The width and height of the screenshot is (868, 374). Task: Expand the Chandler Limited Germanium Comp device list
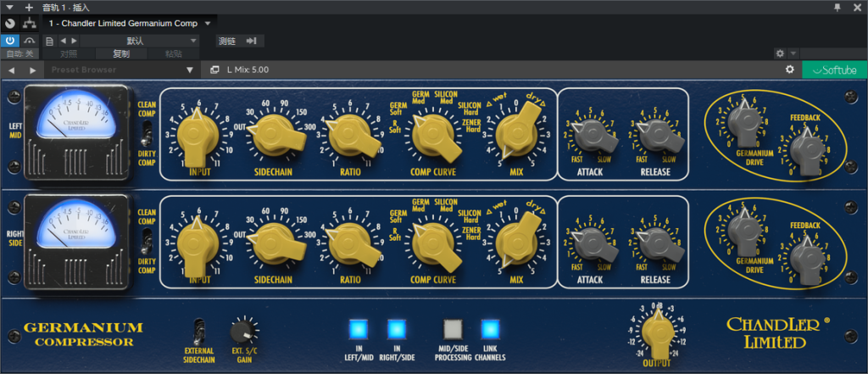pyautogui.click(x=208, y=24)
